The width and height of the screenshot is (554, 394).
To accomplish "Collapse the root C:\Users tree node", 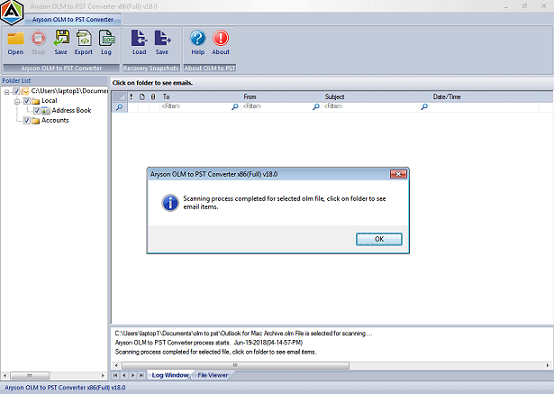I will click(x=7, y=92).
